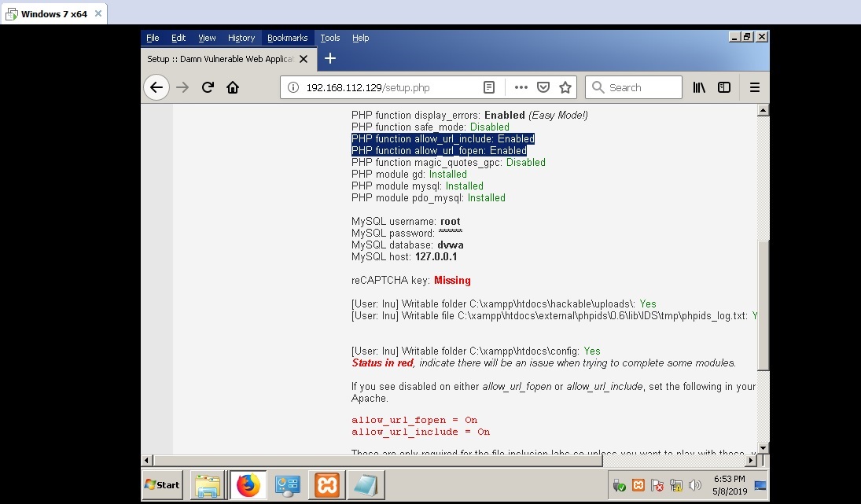The width and height of the screenshot is (861, 504).
Task: Click the vertical scrollbar up arrow
Action: (x=763, y=110)
